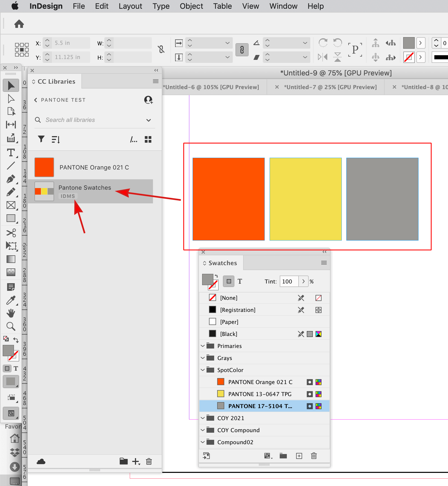Screen dimensions: 448x486
Task: Open the Object menu
Action: 191,6
